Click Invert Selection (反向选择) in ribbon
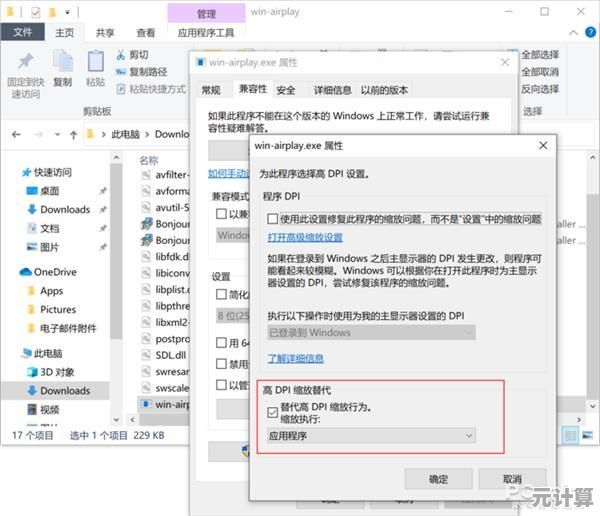This screenshot has width=600, height=516. 540,89
